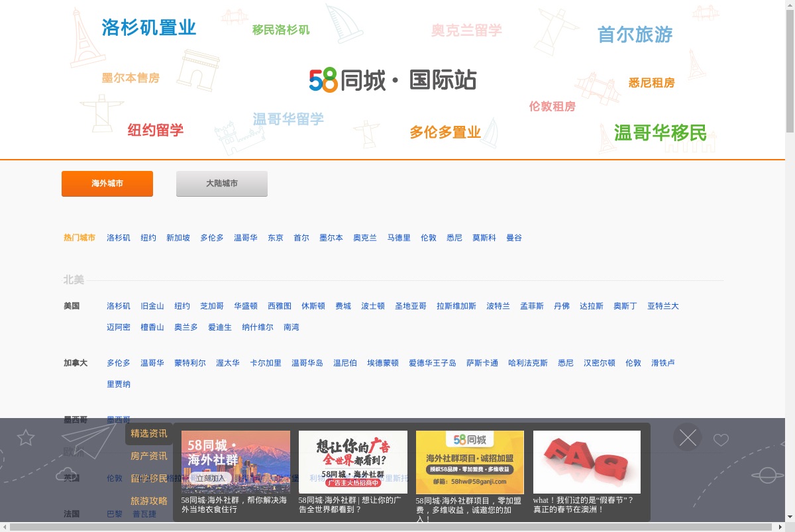The width and height of the screenshot is (795, 532).
Task: Open 丹佛 under 美国
Action: click(562, 306)
